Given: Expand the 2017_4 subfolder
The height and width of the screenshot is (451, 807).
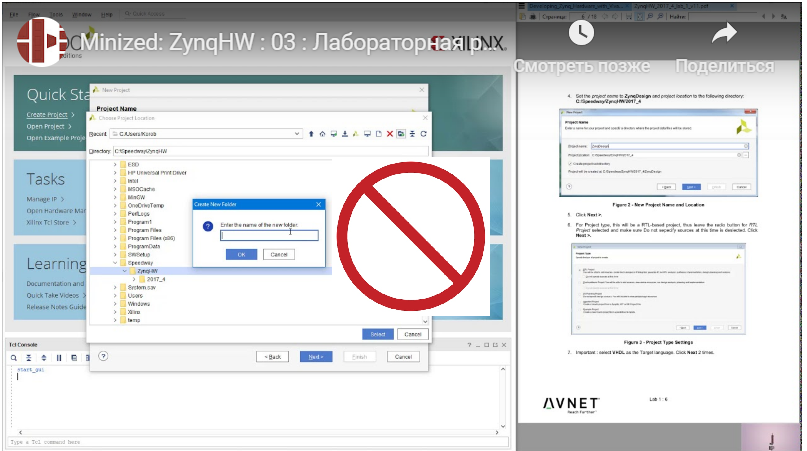Looking at the screenshot, I should pyautogui.click(x=134, y=279).
